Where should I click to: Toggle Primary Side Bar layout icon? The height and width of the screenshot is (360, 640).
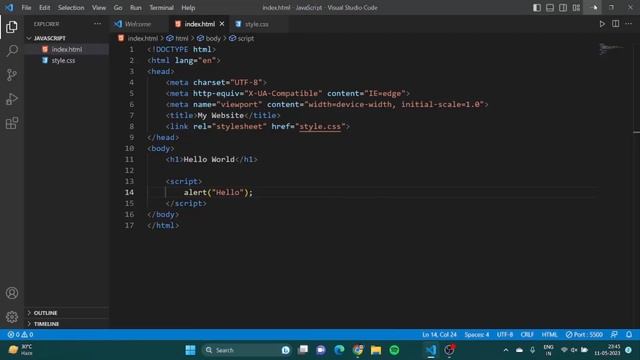click(x=537, y=8)
